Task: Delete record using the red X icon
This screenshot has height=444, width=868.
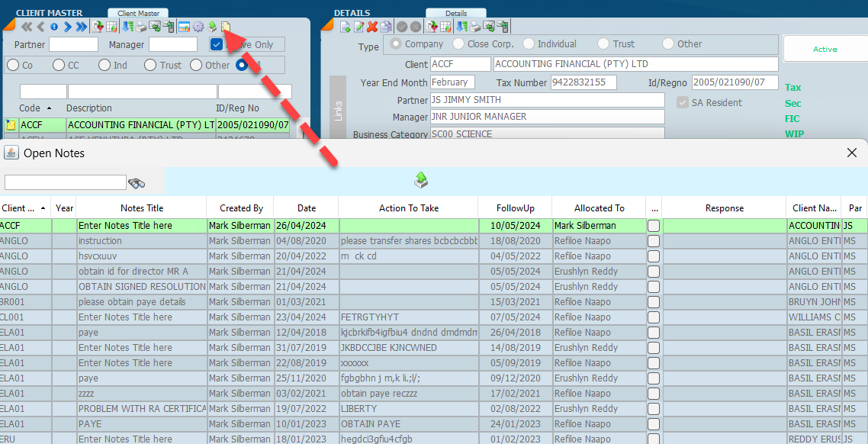Action: click(372, 27)
